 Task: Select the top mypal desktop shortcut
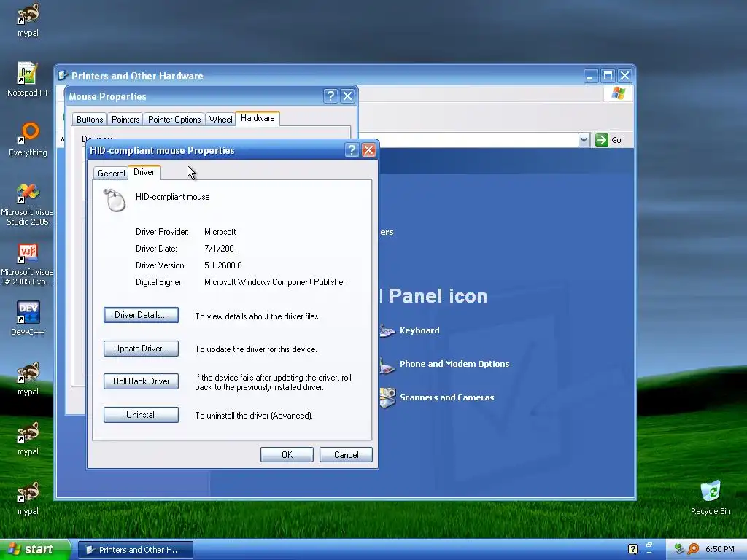pyautogui.click(x=28, y=20)
